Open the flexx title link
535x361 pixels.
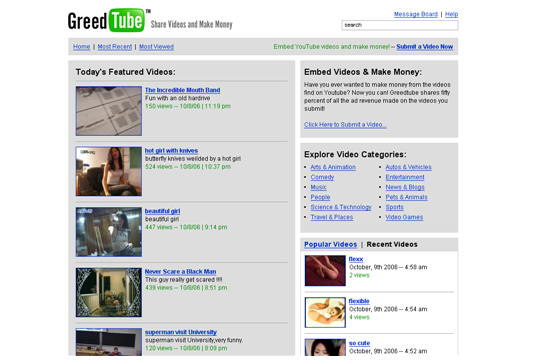(356, 259)
